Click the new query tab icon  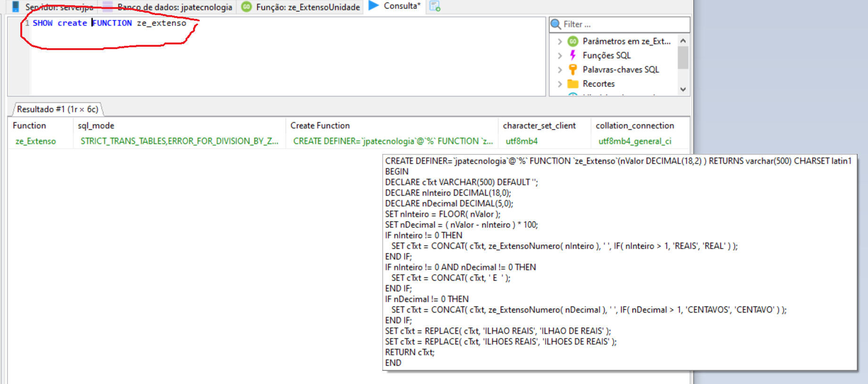coord(435,7)
